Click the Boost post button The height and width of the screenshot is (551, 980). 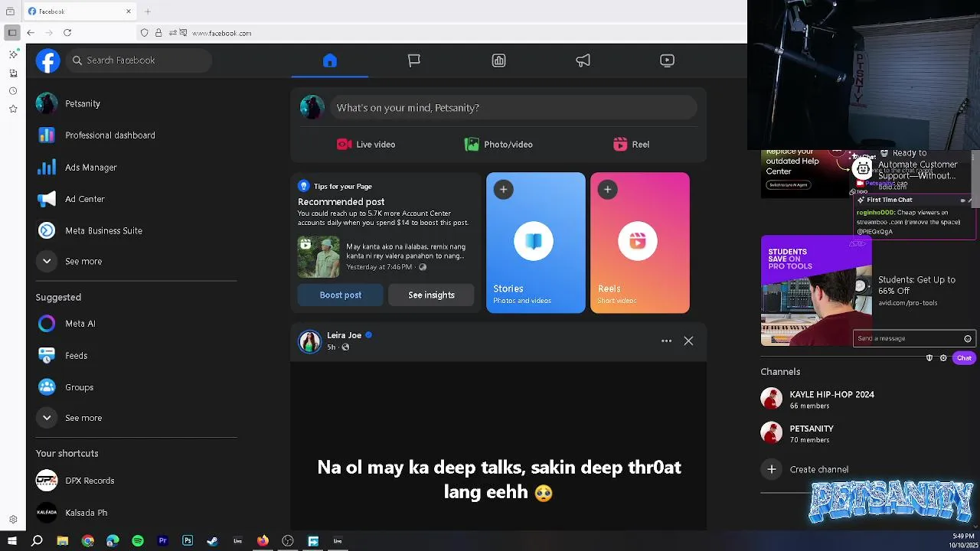(x=341, y=295)
